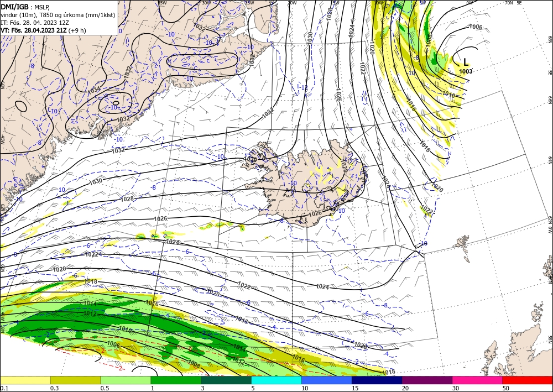This screenshot has height=392, width=553.
Task: Select the '0.1' legend value label
Action: (x=4, y=388)
